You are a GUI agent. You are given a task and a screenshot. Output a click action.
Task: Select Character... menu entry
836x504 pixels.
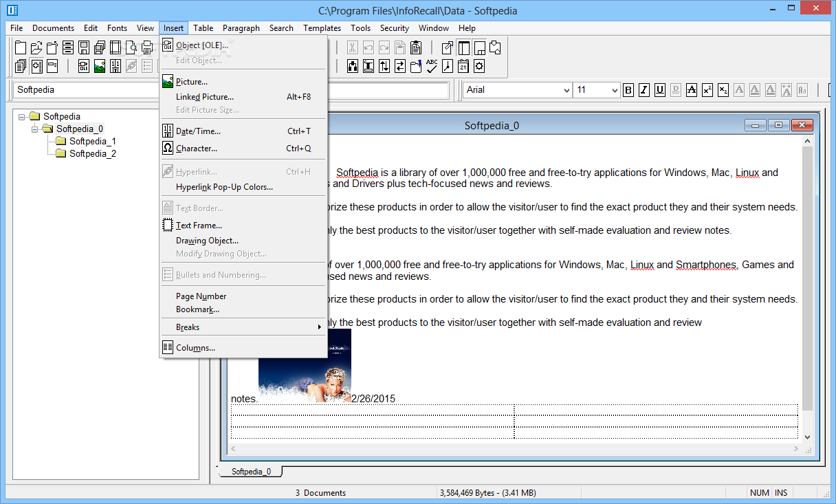tap(243, 148)
